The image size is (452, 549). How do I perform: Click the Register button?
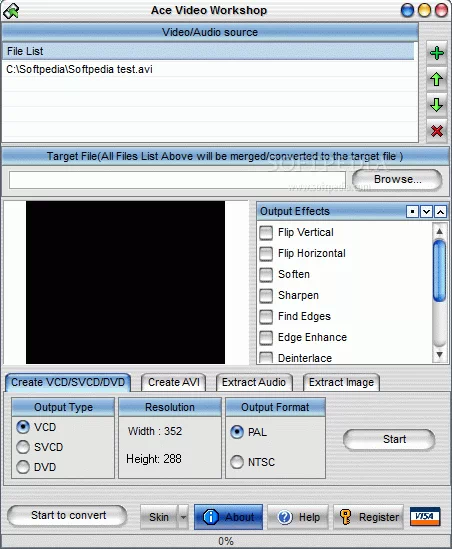[368, 517]
